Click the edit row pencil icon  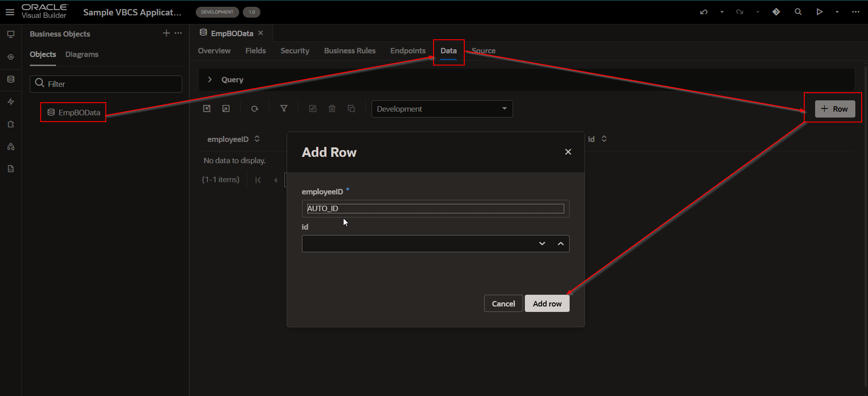click(x=313, y=108)
